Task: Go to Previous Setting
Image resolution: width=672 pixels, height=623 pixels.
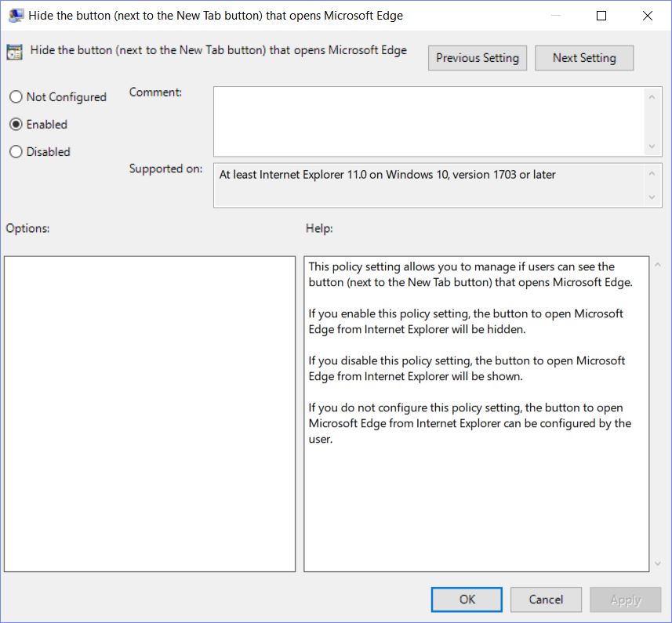Action: point(477,58)
